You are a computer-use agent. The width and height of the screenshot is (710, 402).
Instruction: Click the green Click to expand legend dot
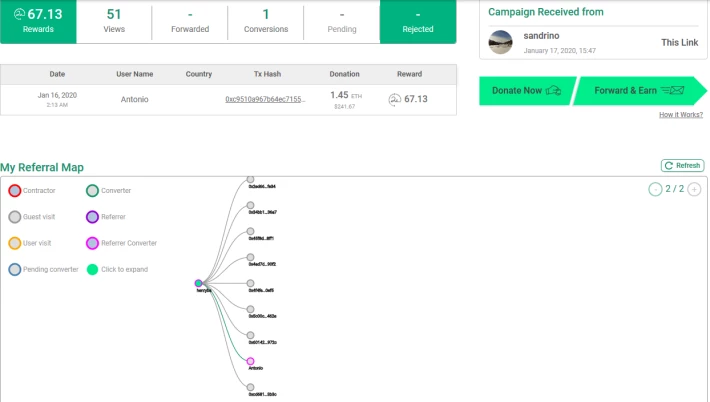[x=92, y=269]
